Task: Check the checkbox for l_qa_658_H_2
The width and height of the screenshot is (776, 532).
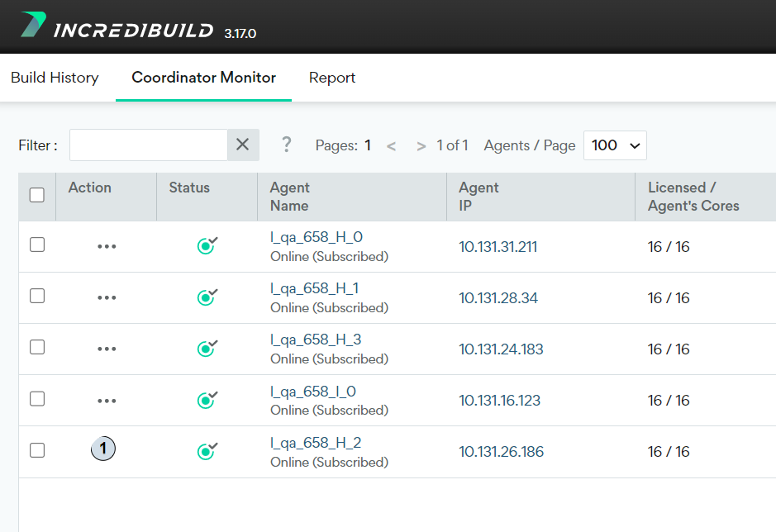Action: coord(36,450)
